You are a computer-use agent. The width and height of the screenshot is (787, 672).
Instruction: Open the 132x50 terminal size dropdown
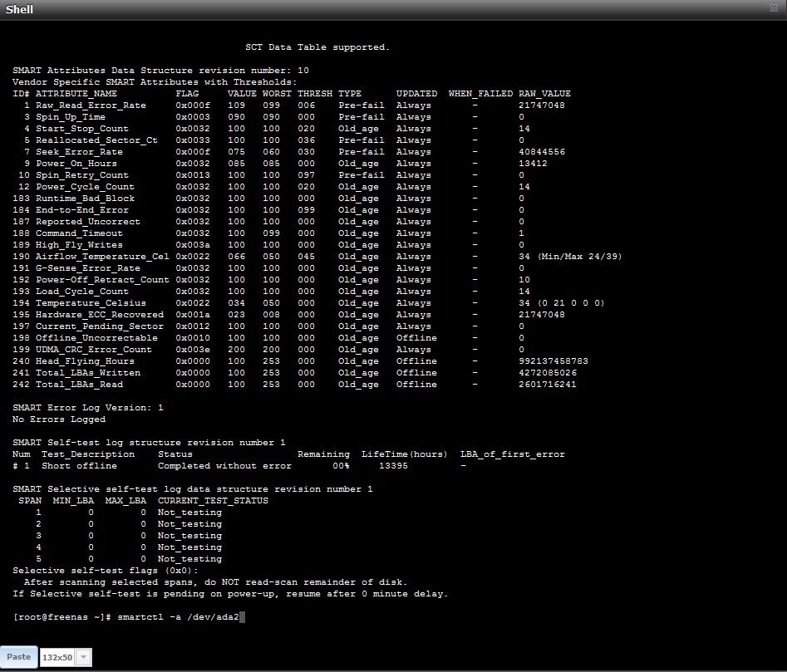point(84,657)
